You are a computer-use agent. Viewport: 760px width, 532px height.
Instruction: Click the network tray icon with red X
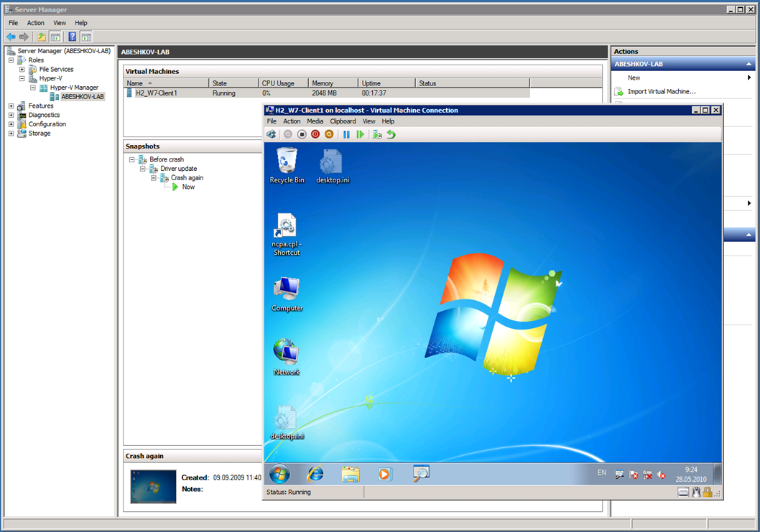(x=647, y=475)
